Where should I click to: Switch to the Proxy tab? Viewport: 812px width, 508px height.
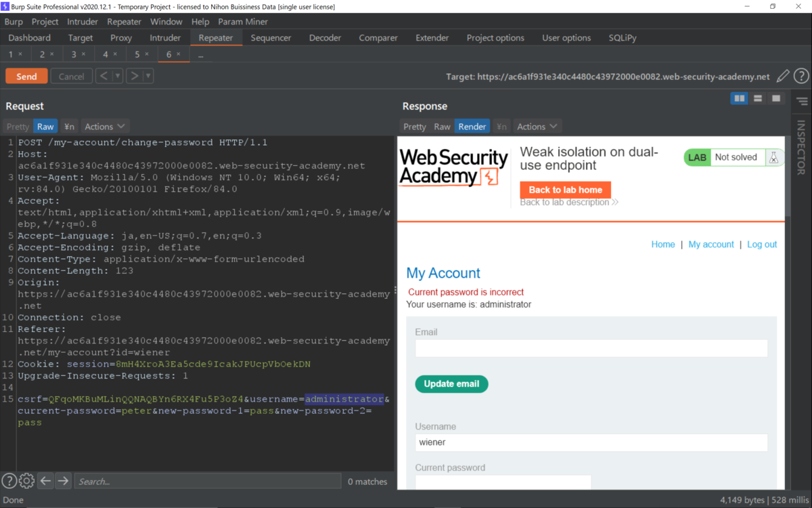pos(121,38)
